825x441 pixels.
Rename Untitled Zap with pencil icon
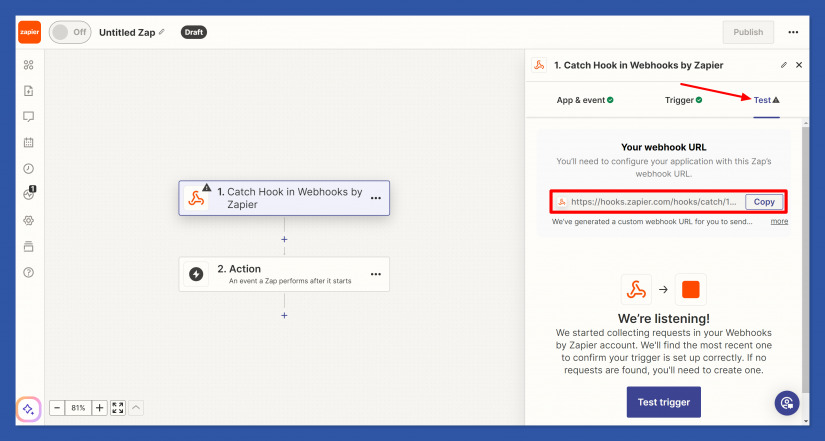click(x=162, y=32)
